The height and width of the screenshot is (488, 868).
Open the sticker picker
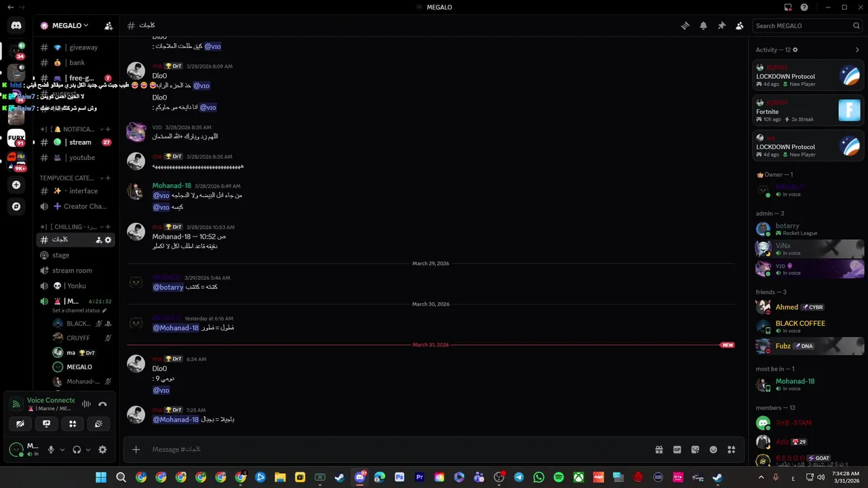[695, 449]
